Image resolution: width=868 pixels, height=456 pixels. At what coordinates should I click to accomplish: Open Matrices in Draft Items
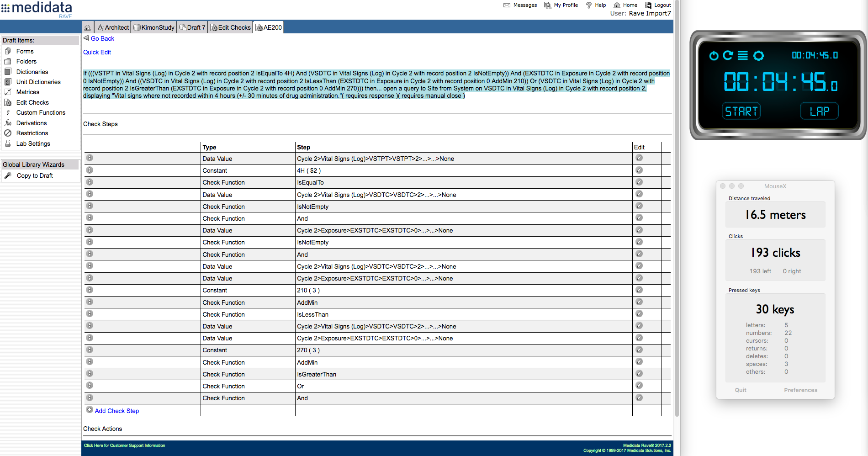pos(28,92)
